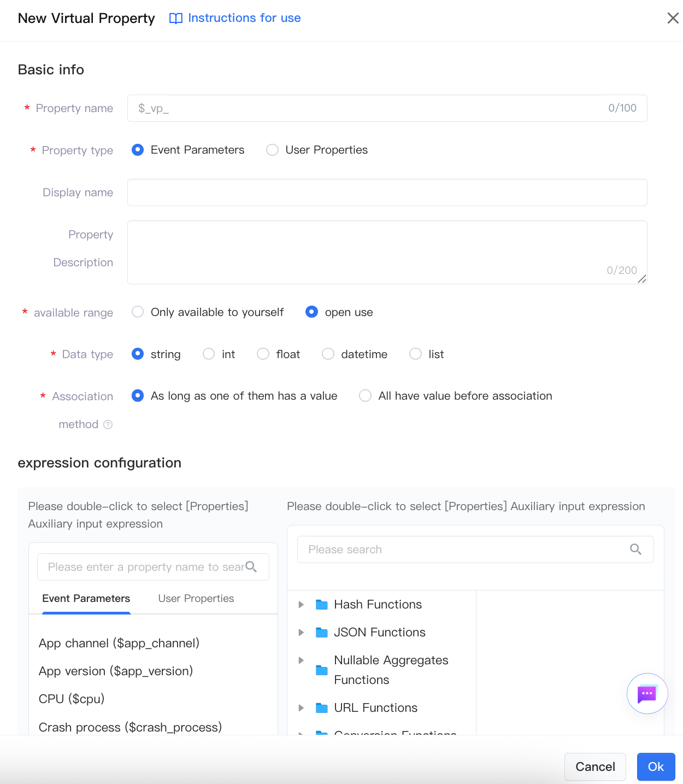Screen dimensions: 683x784
Task: Focus the Display name input field
Action: (x=387, y=192)
